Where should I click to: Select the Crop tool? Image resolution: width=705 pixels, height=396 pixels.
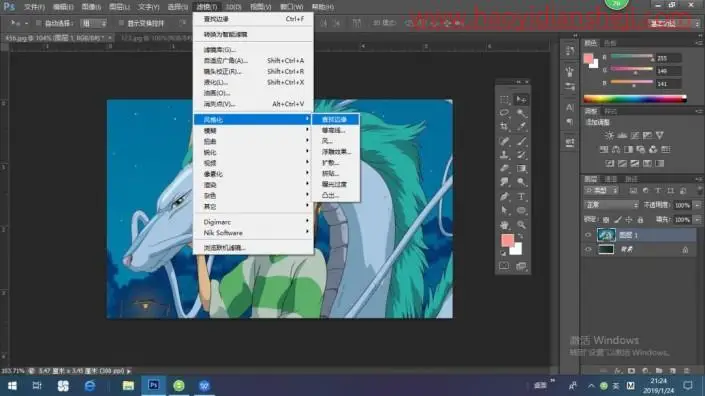pyautogui.click(x=504, y=127)
